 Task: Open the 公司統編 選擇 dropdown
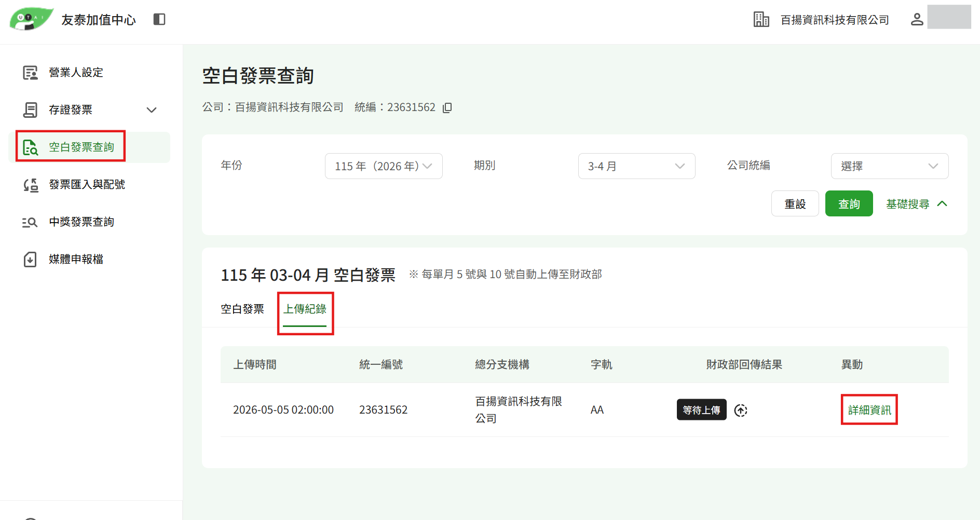point(890,166)
